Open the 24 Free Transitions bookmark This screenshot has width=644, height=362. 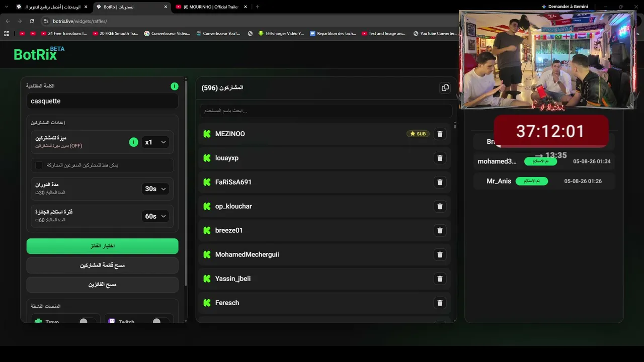pos(63,34)
